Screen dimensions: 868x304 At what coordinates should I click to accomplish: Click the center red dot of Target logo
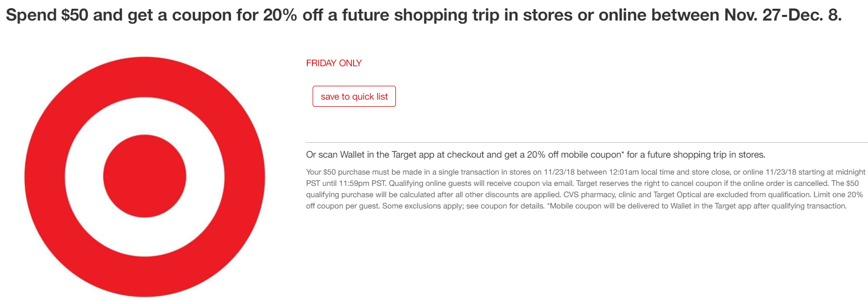click(144, 176)
